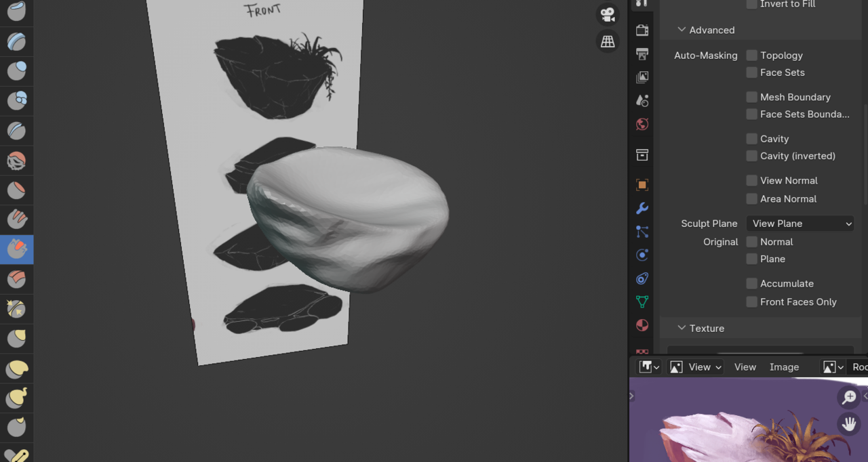The height and width of the screenshot is (462, 868).
Task: Open the Scene properties tab
Action: [x=642, y=100]
